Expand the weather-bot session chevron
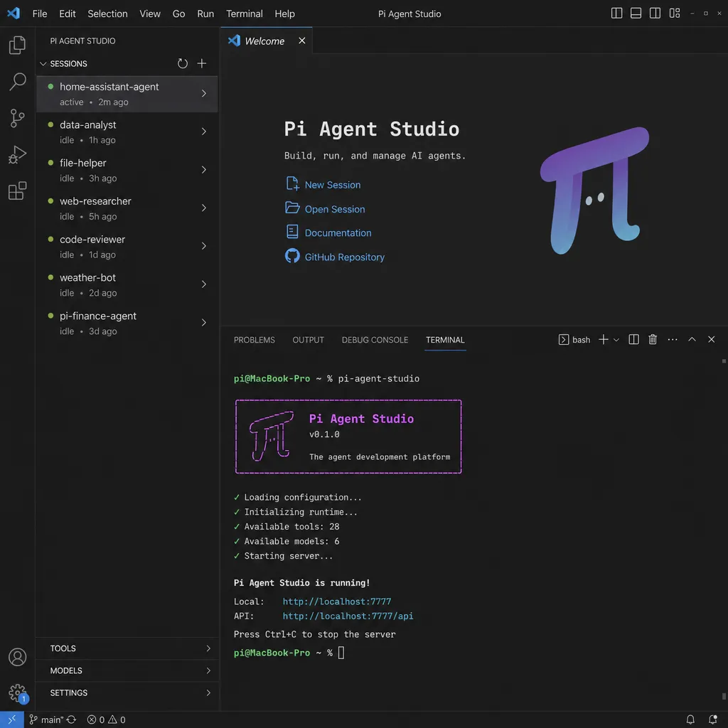 click(x=204, y=284)
